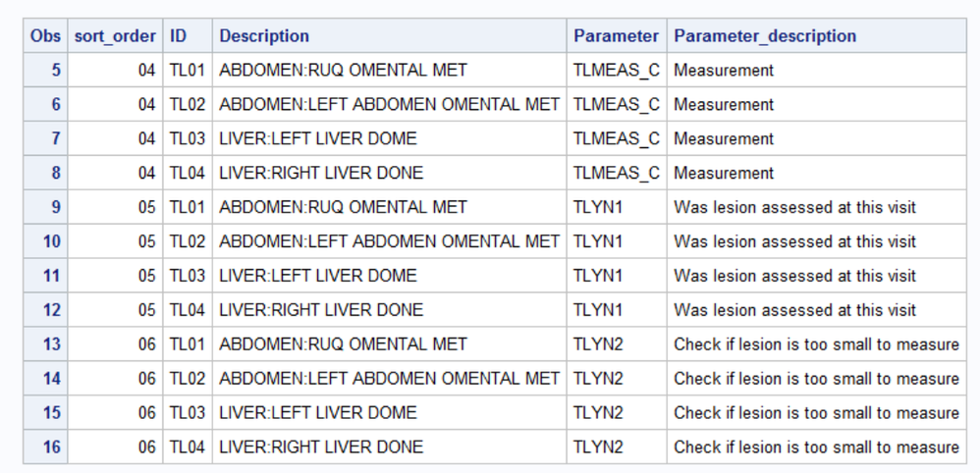Click TLYN2 parameter in observation 14
The width and height of the screenshot is (980, 473).
coord(598,379)
